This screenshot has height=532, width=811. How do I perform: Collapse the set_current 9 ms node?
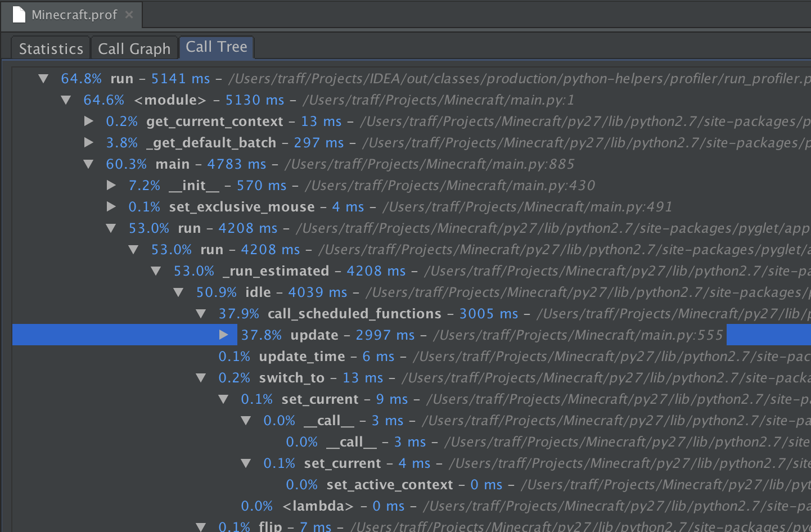[x=223, y=399]
